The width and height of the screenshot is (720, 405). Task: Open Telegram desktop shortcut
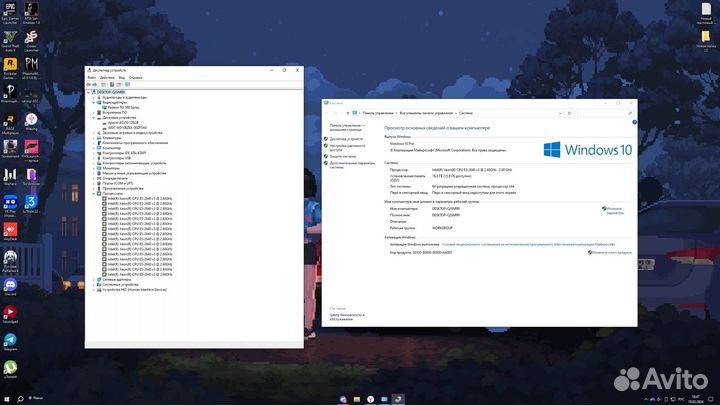(10, 342)
